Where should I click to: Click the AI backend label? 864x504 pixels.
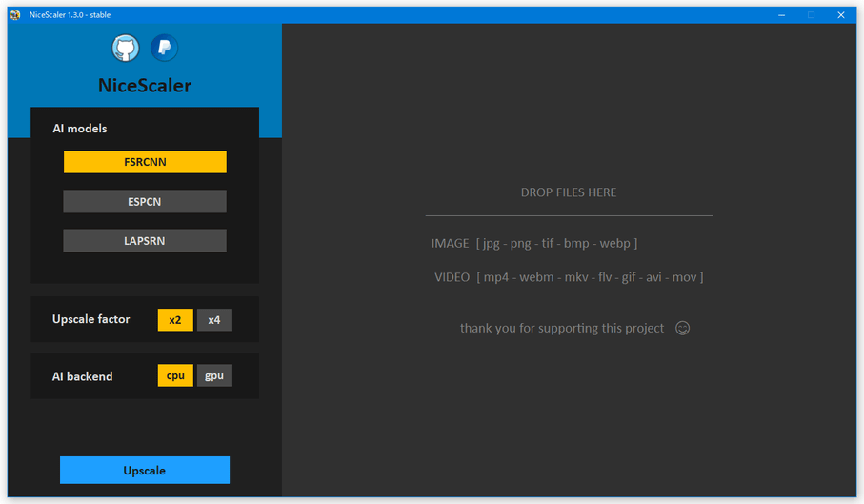[x=82, y=376]
